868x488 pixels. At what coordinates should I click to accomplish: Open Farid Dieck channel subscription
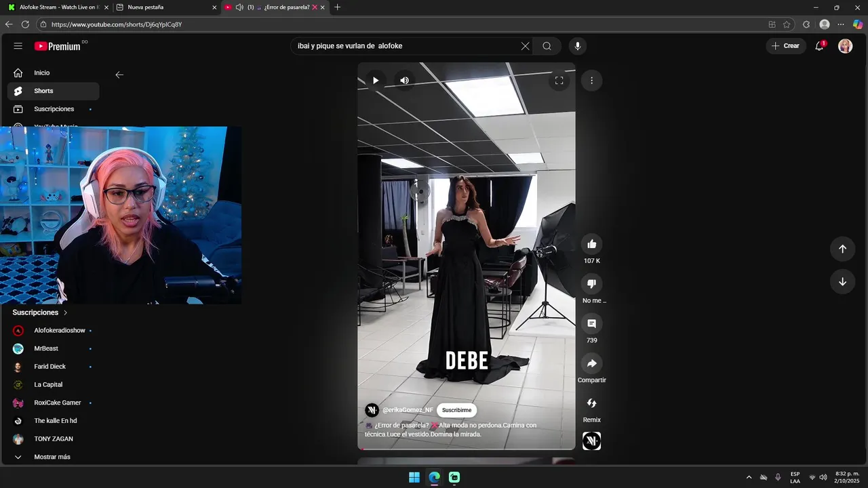coord(53,367)
